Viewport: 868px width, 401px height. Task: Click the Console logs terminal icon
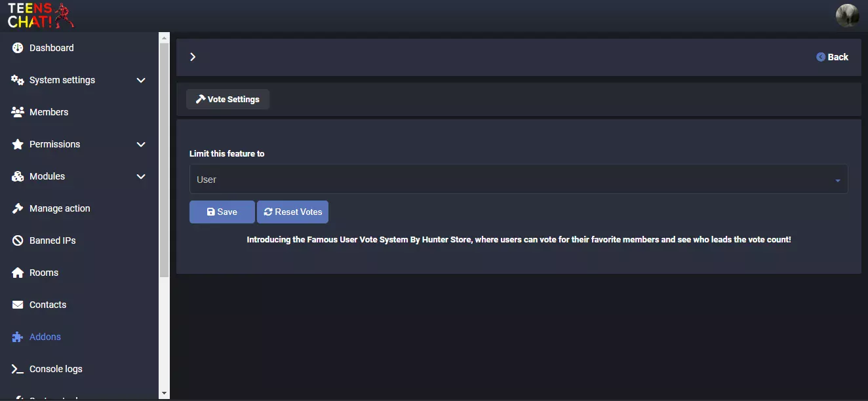18,369
